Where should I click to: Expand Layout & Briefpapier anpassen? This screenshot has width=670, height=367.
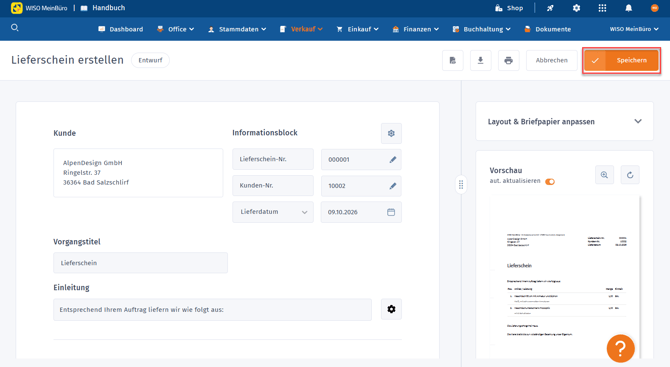point(564,121)
